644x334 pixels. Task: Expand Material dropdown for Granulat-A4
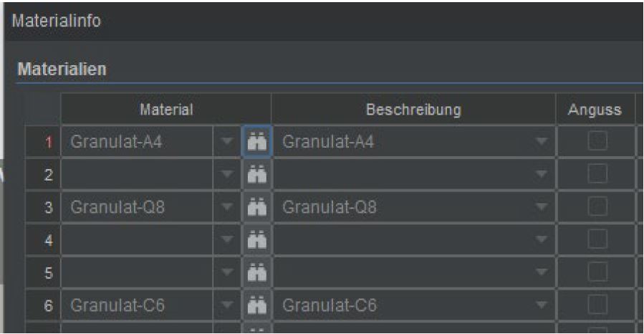coord(226,142)
